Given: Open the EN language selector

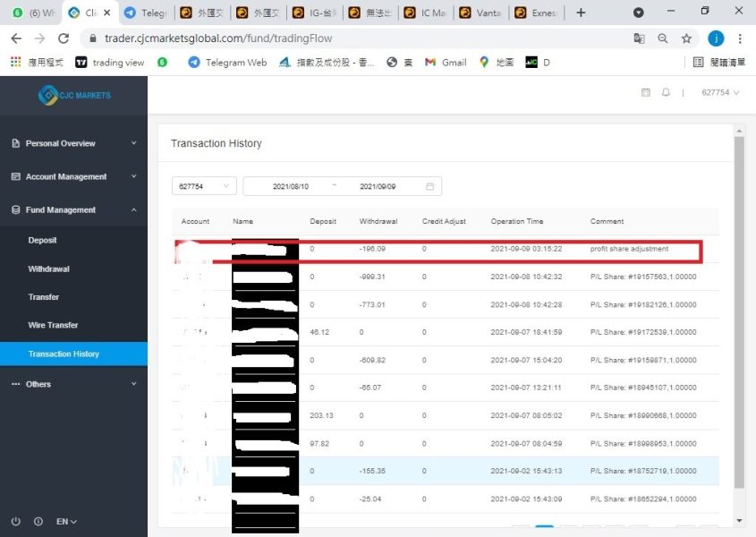Looking at the screenshot, I should [x=66, y=522].
